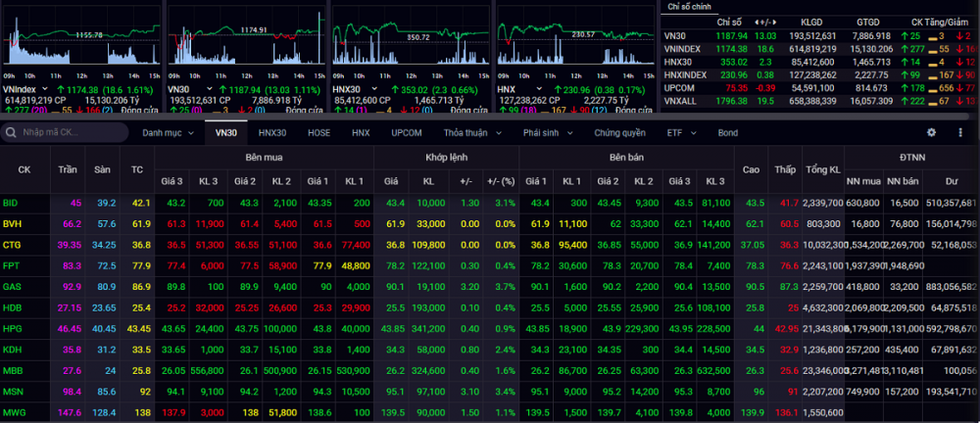Viewport: 980px width, 423px height.
Task: Click the 'Nhập mã CK...' search field
Action: click(x=69, y=132)
